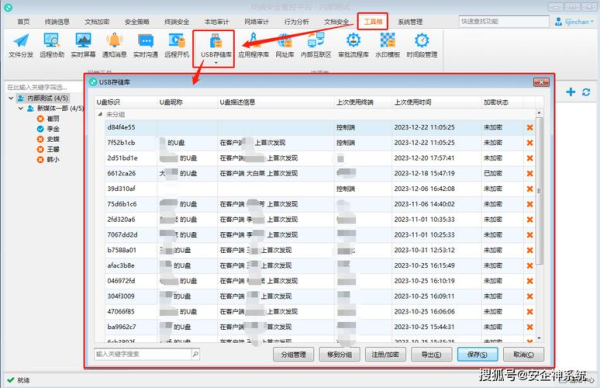Close the USB存储库 dialog
This screenshot has width=600, height=388.
pyautogui.click(x=541, y=82)
